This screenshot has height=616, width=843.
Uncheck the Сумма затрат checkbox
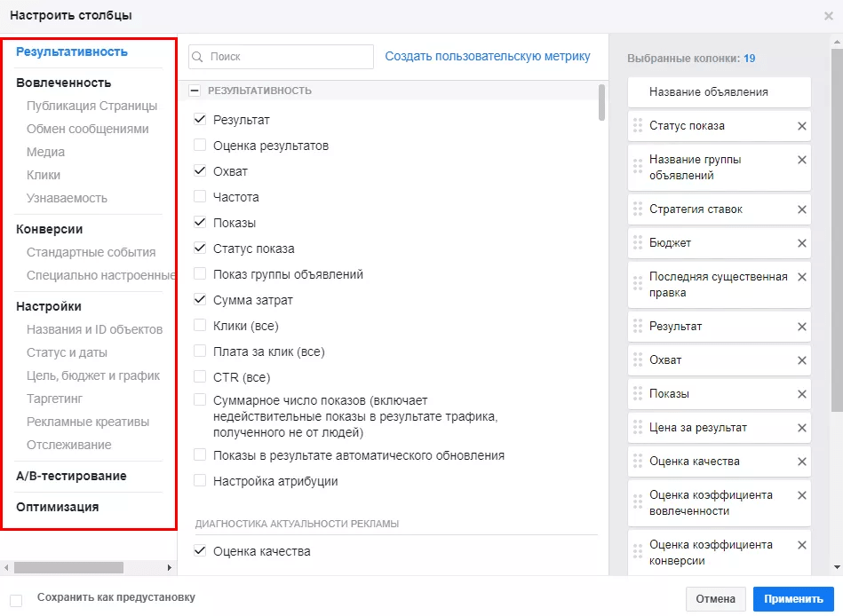pyautogui.click(x=200, y=299)
